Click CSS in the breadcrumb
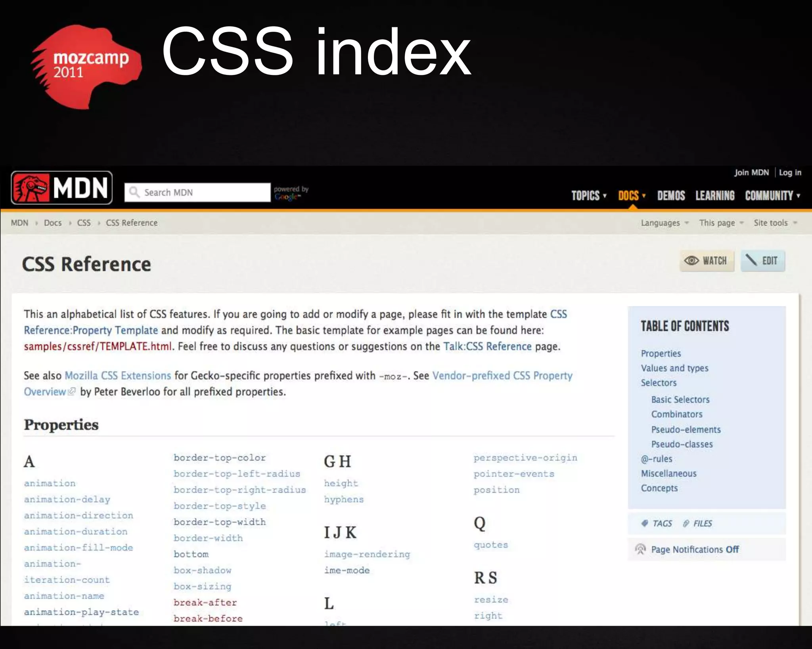 coord(84,223)
